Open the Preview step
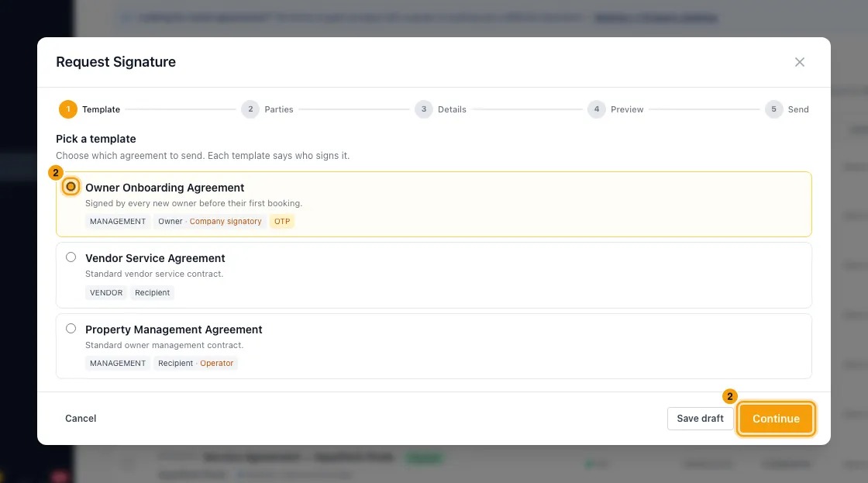Image resolution: width=868 pixels, height=483 pixels. coord(615,109)
